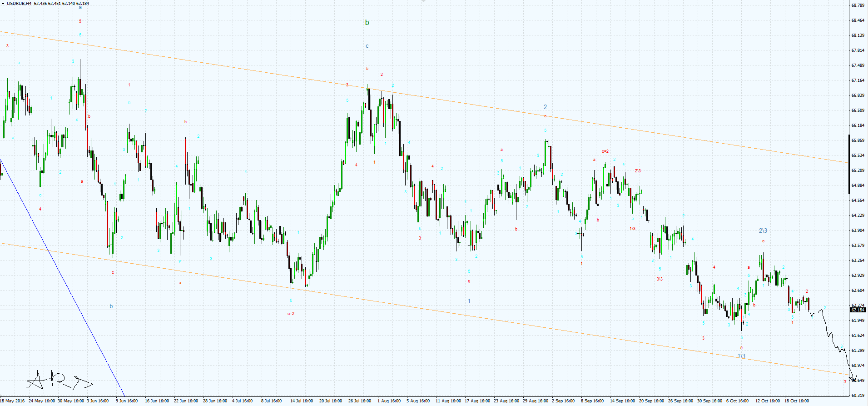Select the large blue 1\3 wave label
The image size is (868, 406).
pos(741,356)
